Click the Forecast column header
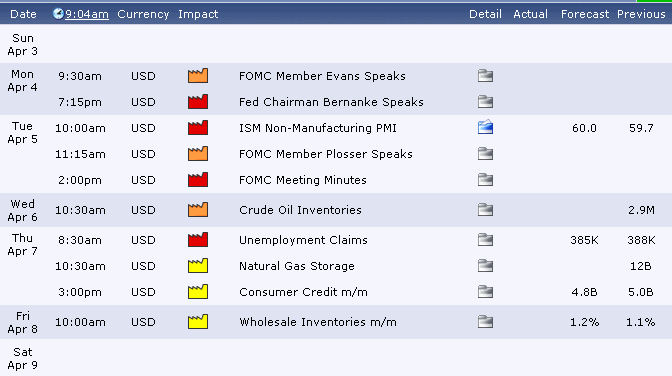The width and height of the screenshot is (672, 376). 585,14
